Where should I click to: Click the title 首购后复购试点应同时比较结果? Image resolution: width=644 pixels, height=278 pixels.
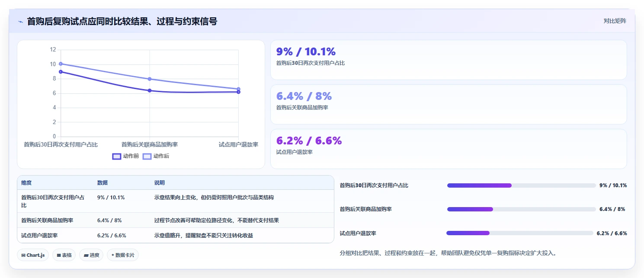pyautogui.click(x=122, y=21)
